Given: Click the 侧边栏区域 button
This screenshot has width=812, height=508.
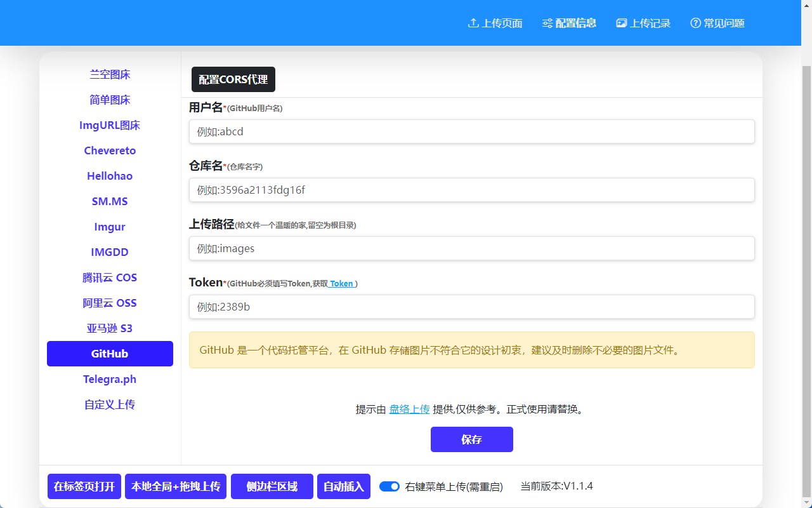Looking at the screenshot, I should (x=272, y=486).
